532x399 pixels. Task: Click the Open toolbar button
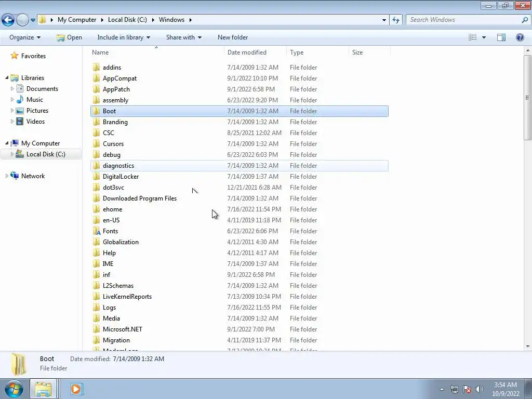click(x=69, y=37)
